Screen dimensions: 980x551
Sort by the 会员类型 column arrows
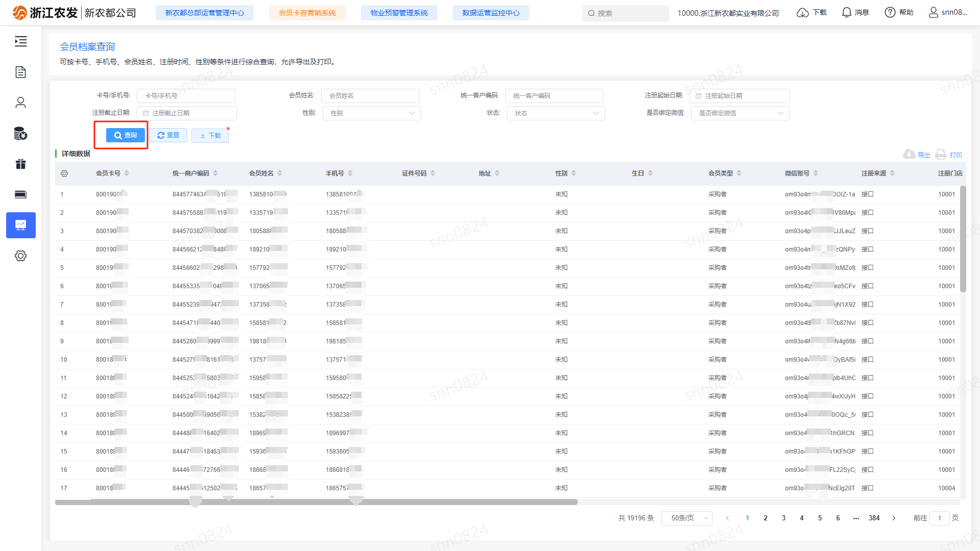coord(739,173)
